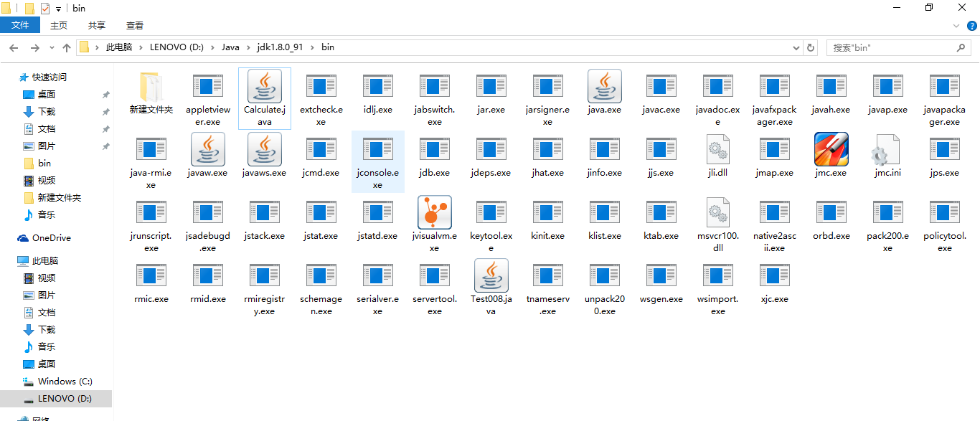980x421 pixels.
Task: Go back with the Back arrow
Action: click(x=14, y=48)
